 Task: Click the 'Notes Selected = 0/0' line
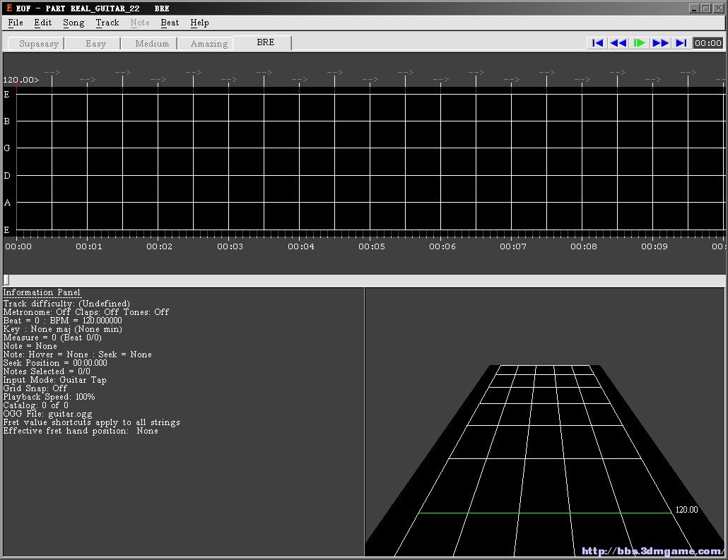47,371
